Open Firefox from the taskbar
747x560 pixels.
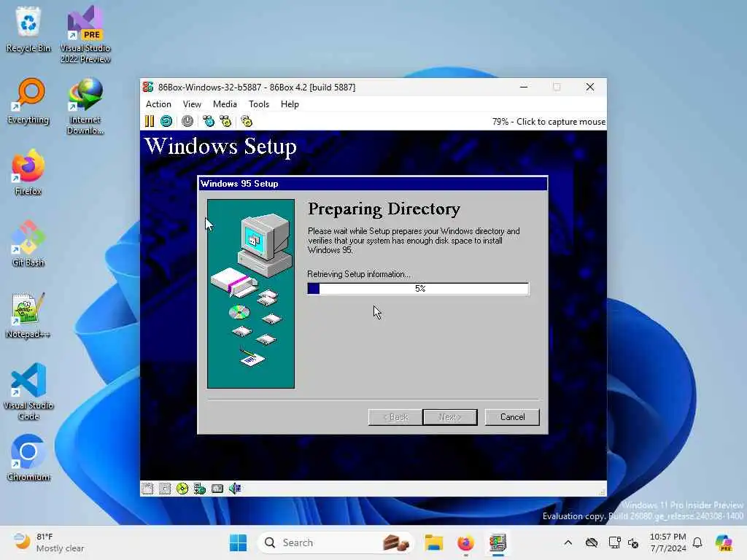(x=465, y=542)
